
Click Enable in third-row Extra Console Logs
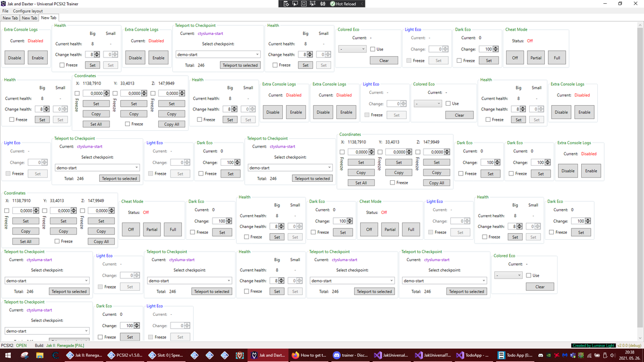tap(591, 171)
